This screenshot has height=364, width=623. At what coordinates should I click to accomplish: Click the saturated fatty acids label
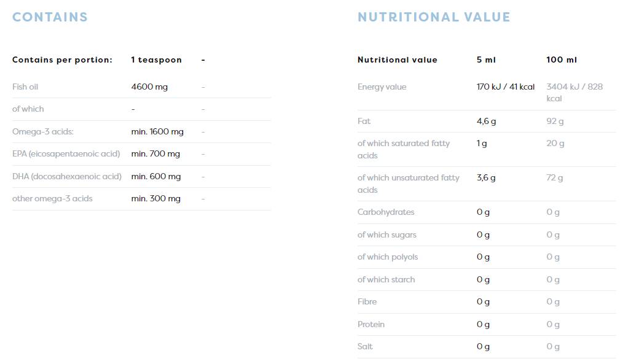click(403, 149)
